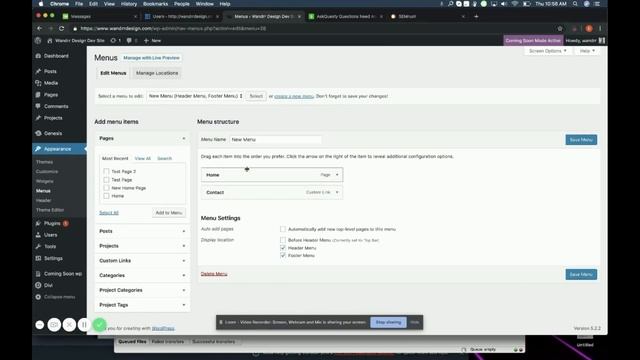The width and height of the screenshot is (640, 360).
Task: Click Stop sharing in Loom bar
Action: 388,322
